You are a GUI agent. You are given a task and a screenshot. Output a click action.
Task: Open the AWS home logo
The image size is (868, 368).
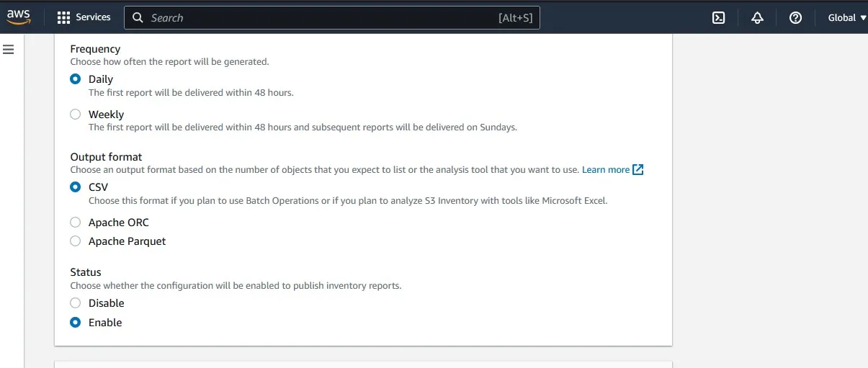[x=19, y=17]
